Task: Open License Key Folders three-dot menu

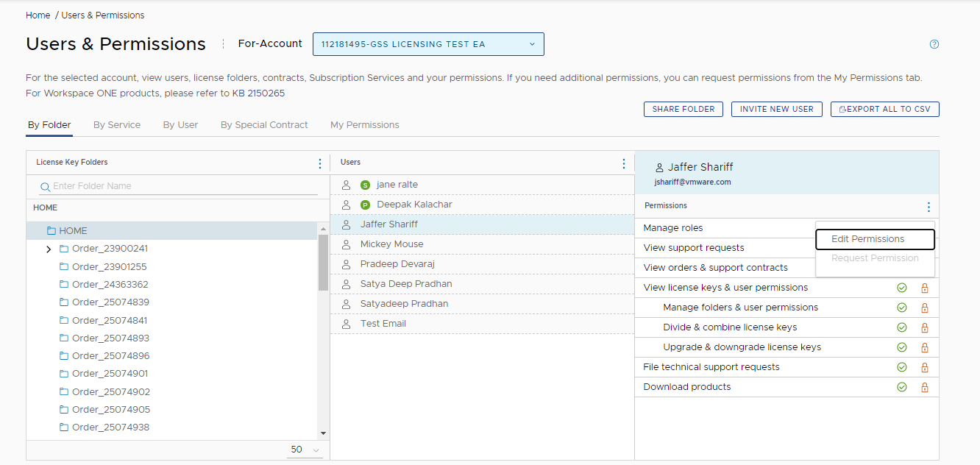Action: (319, 163)
